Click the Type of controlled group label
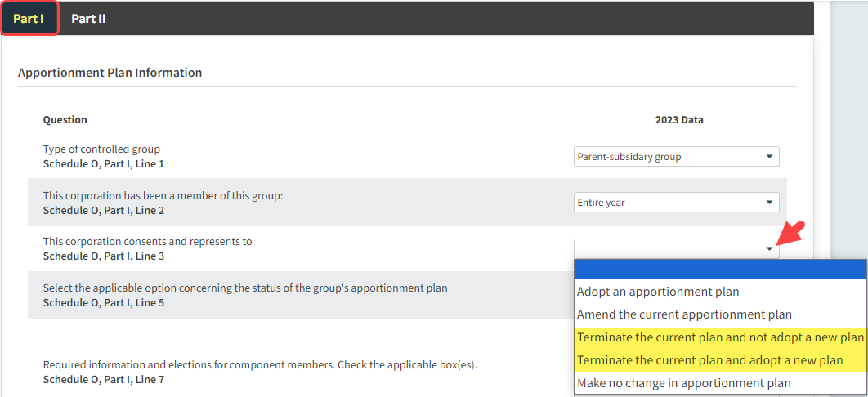 pos(101,149)
